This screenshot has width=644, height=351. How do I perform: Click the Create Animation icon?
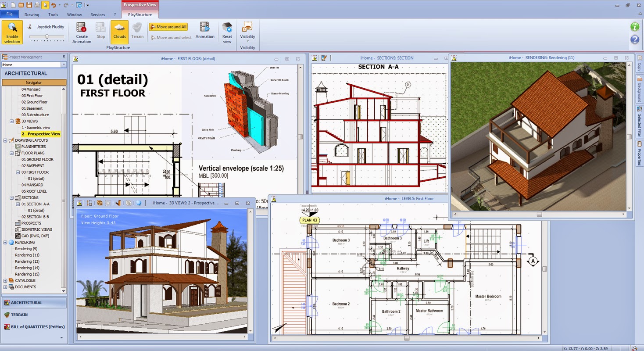(81, 31)
